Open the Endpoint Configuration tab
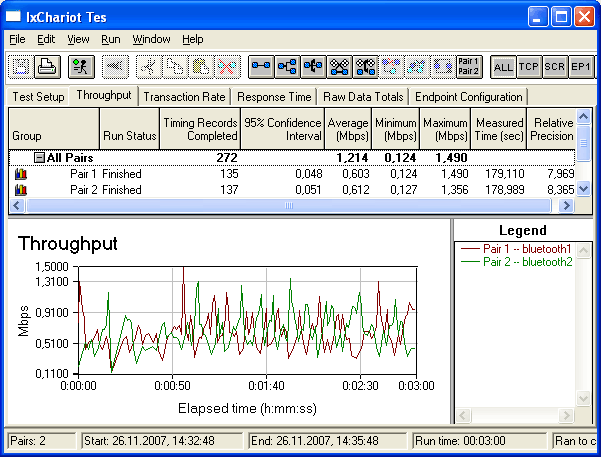 point(468,97)
